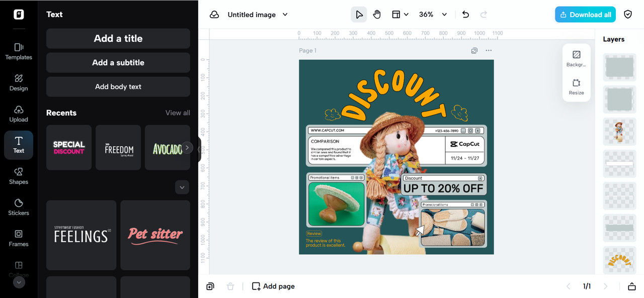Image resolution: width=644 pixels, height=298 pixels.
Task: Expand more sidebar items
Action: [19, 282]
